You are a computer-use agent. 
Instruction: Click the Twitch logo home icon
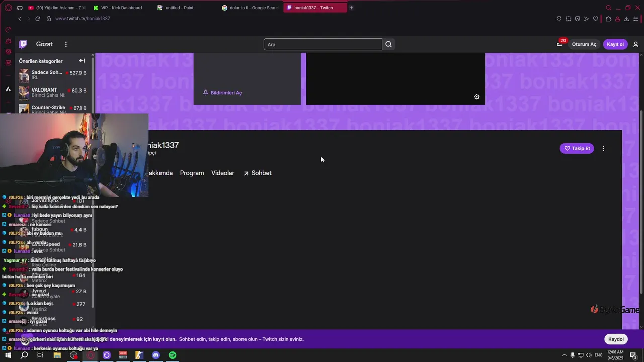click(x=23, y=44)
